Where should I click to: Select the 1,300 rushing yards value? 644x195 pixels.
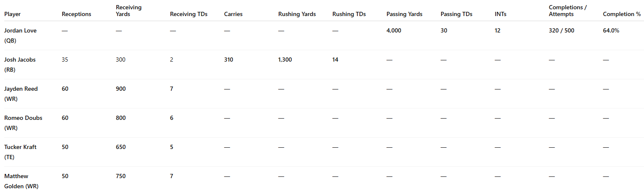pyautogui.click(x=285, y=60)
